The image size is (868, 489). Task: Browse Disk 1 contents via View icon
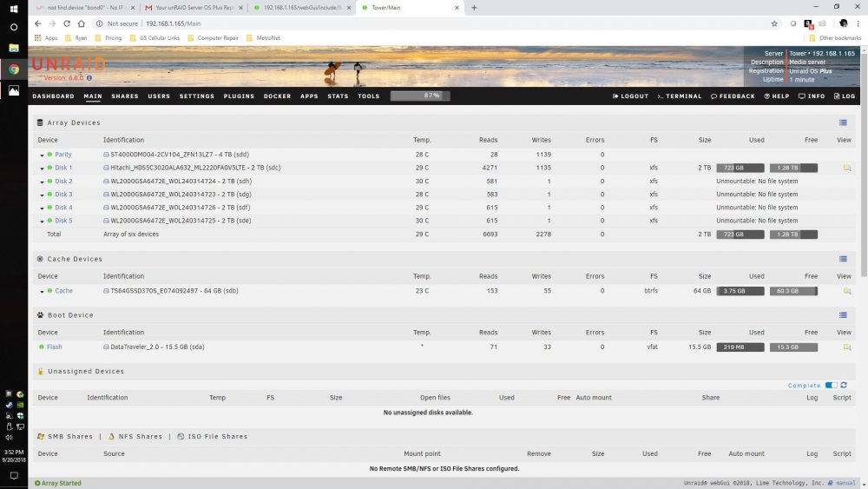[x=847, y=168]
